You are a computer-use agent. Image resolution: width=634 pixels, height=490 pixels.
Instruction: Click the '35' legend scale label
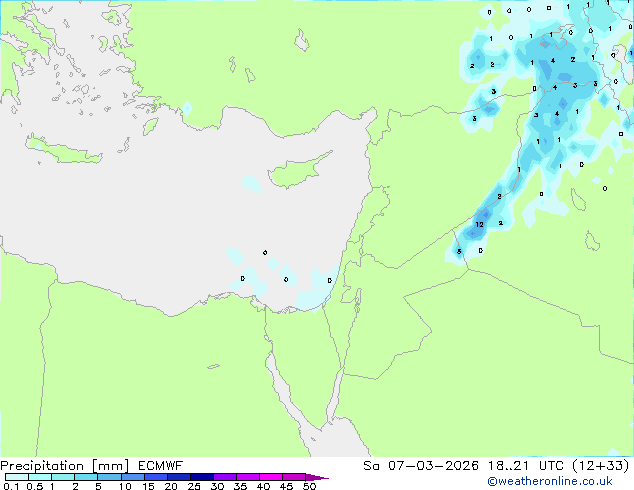(x=240, y=486)
